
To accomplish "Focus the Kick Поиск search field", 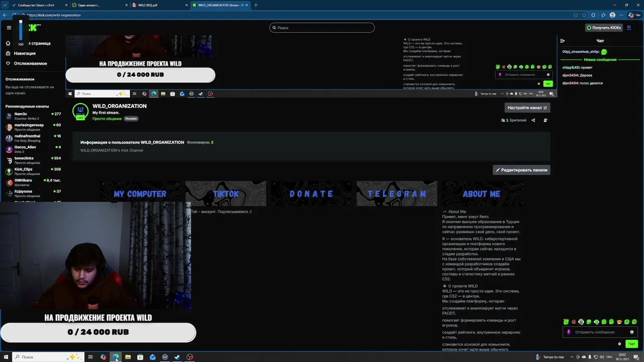I will point(322,28).
